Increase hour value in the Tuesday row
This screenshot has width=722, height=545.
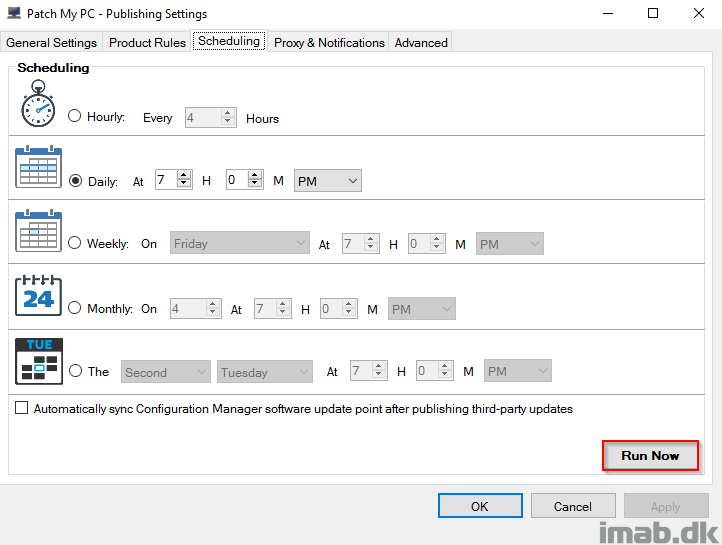378,366
